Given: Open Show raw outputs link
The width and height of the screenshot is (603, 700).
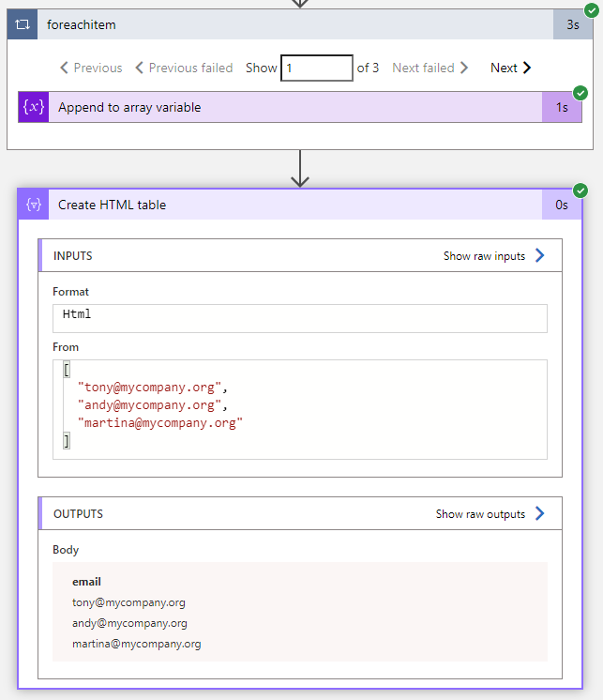Looking at the screenshot, I should (x=480, y=514).
